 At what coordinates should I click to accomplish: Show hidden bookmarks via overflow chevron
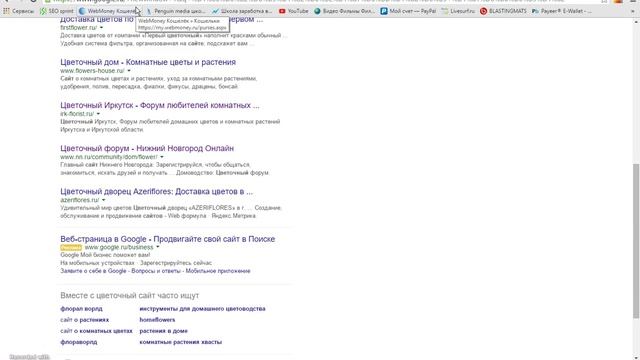(633, 11)
